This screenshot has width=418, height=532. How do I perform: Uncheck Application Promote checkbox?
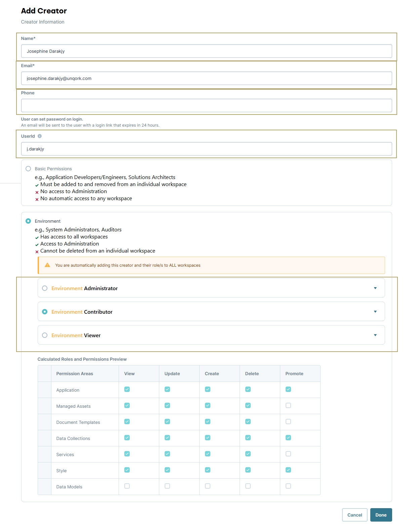288,389
